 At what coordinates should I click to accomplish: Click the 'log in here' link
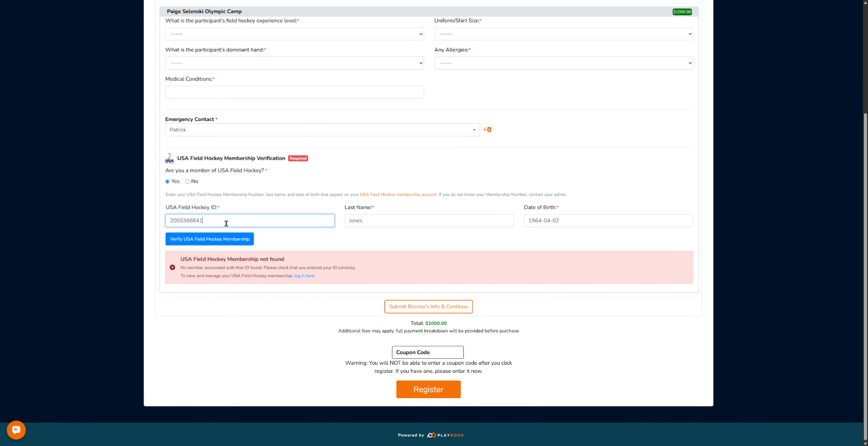(x=304, y=276)
